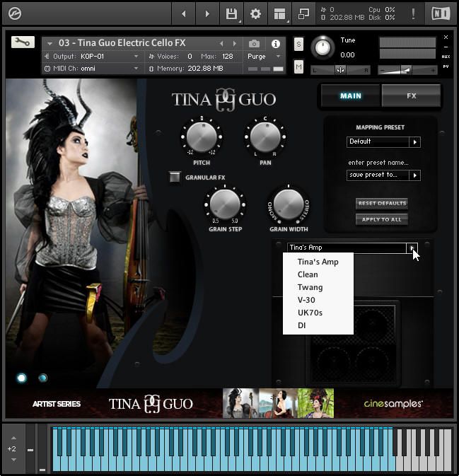Expand the instrument name dropdown arrow
Image resolution: width=459 pixels, height=476 pixels.
(50, 44)
